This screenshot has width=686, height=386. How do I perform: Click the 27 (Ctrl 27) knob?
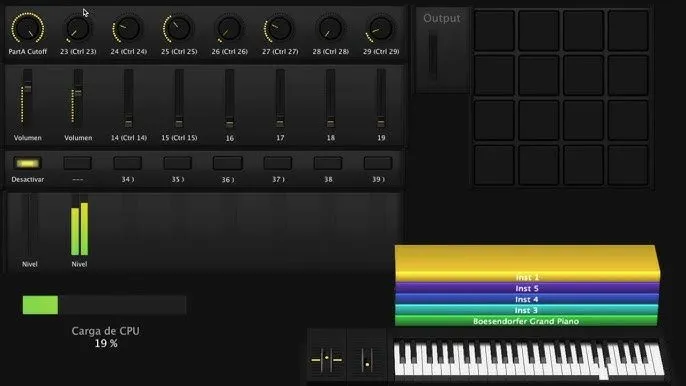click(x=279, y=29)
